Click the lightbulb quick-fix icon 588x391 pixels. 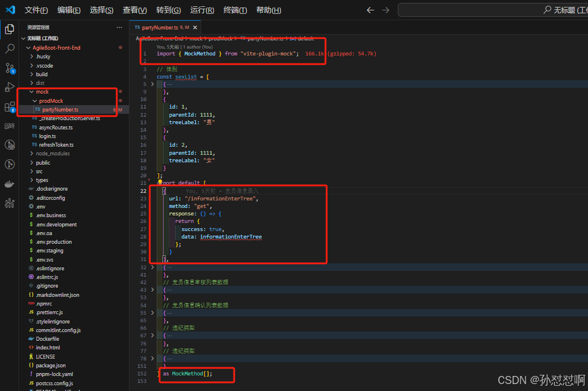tap(160, 182)
